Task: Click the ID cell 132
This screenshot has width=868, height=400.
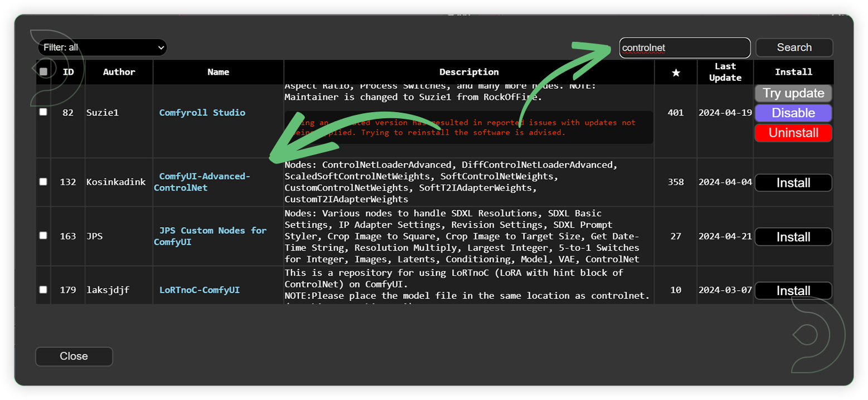Action: click(x=68, y=182)
